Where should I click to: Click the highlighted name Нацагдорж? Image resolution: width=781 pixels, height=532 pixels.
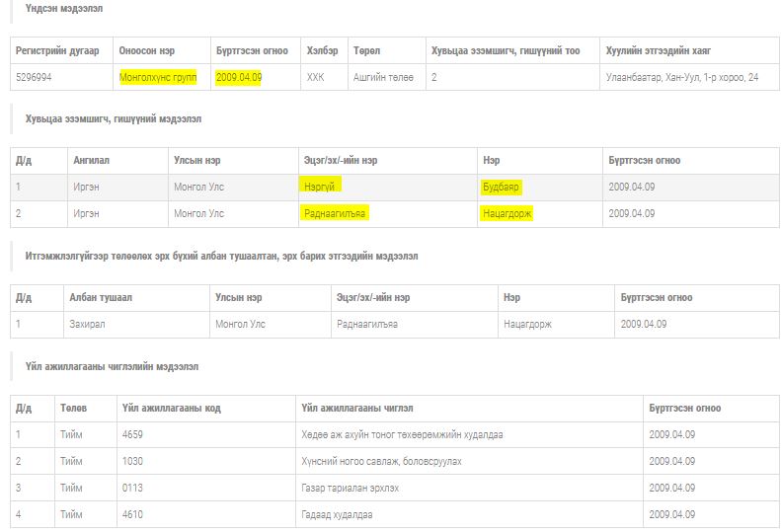pos(508,213)
